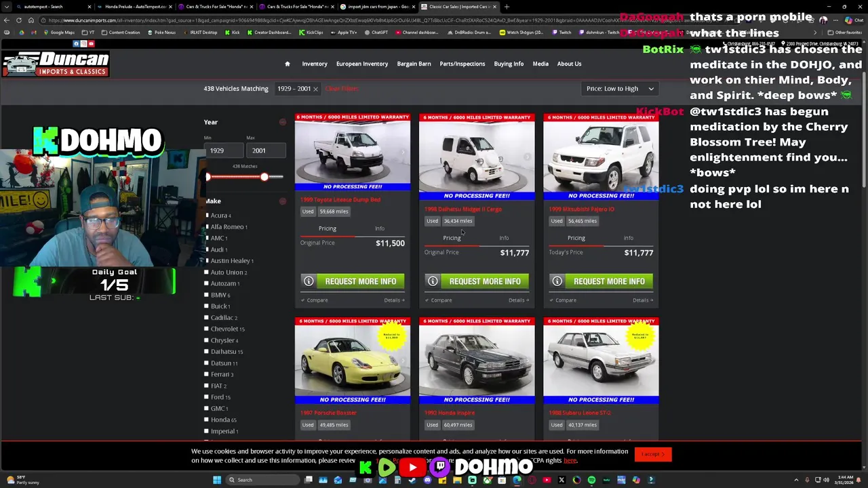Go to Bargain Barn page

[x=414, y=64]
